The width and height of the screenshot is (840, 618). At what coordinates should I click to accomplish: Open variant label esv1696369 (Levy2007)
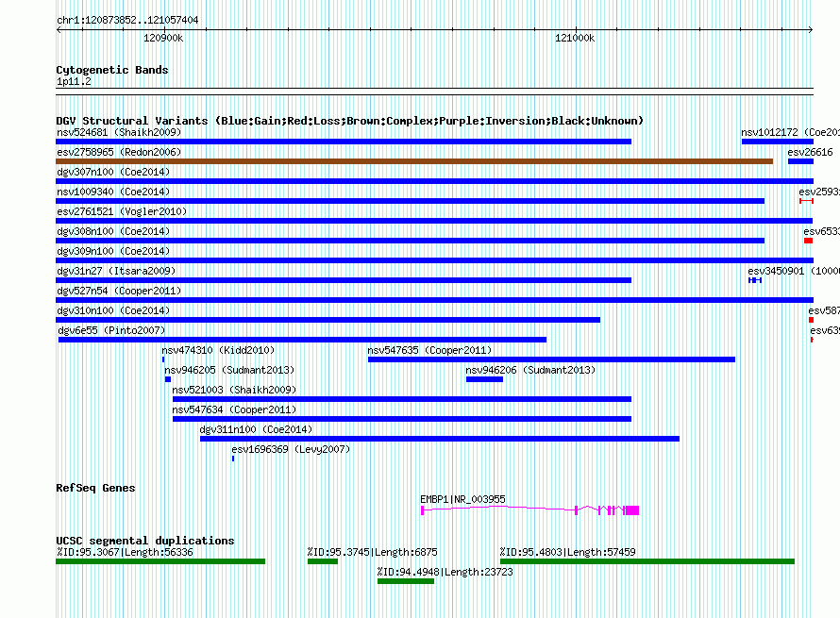291,449
